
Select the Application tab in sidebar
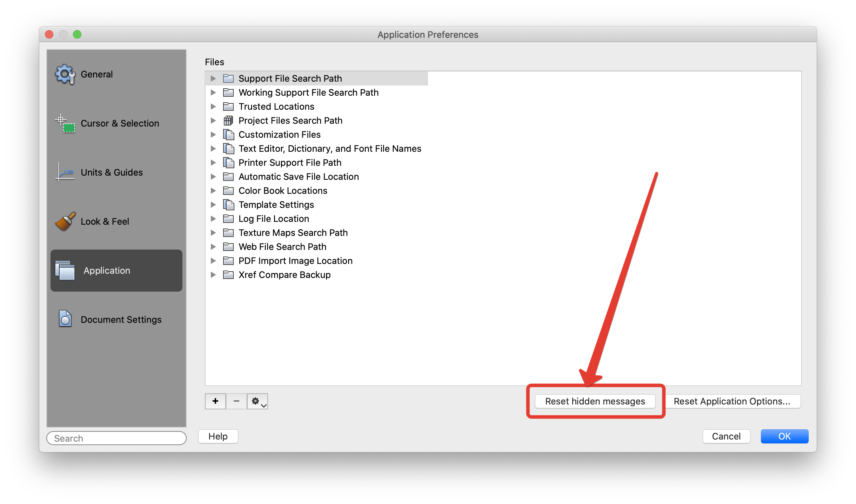(116, 271)
